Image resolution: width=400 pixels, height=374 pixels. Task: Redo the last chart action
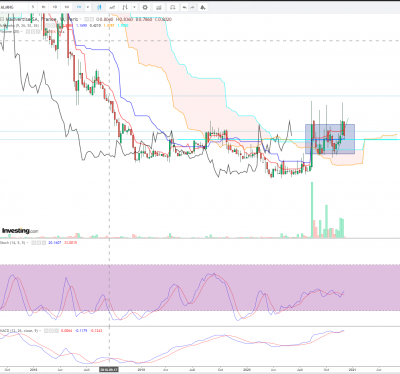pos(192,7)
